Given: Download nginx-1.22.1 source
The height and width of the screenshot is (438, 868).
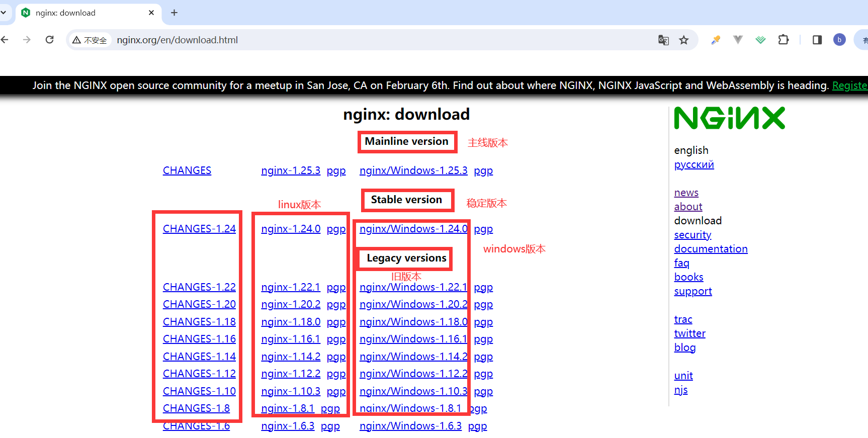Looking at the screenshot, I should pos(291,287).
